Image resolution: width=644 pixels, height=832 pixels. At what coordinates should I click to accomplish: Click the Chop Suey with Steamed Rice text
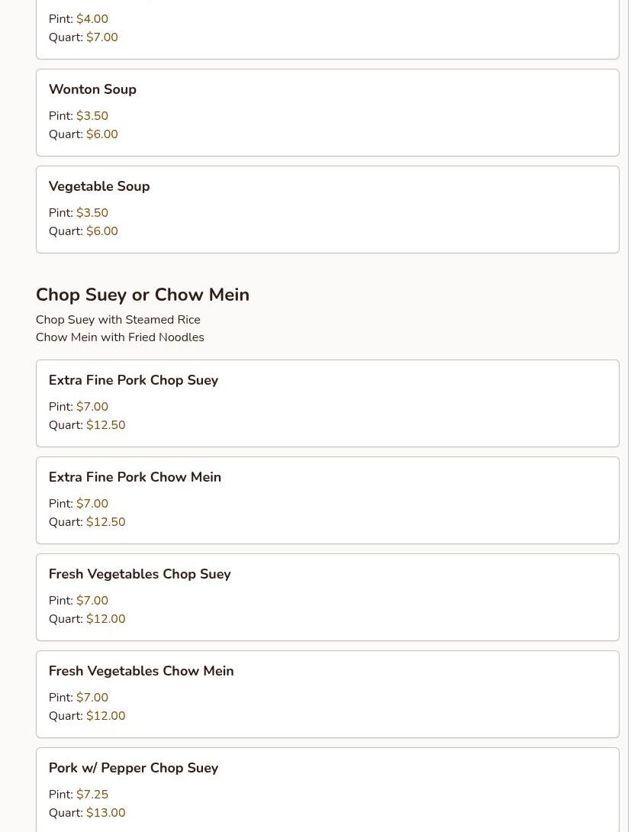click(x=118, y=319)
